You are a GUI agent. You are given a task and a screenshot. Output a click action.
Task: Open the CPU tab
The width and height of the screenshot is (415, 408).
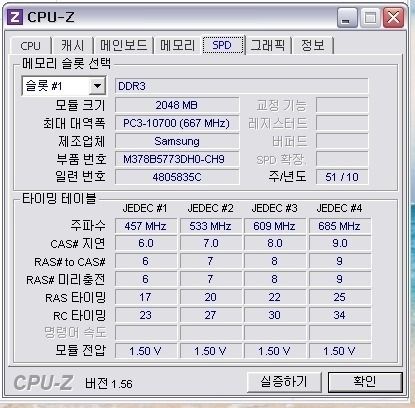[x=31, y=46]
